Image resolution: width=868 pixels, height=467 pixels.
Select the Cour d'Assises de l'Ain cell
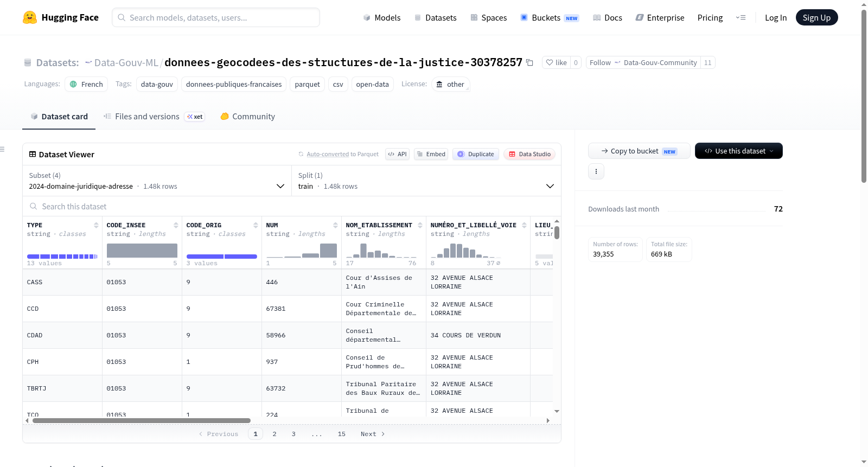point(384,282)
